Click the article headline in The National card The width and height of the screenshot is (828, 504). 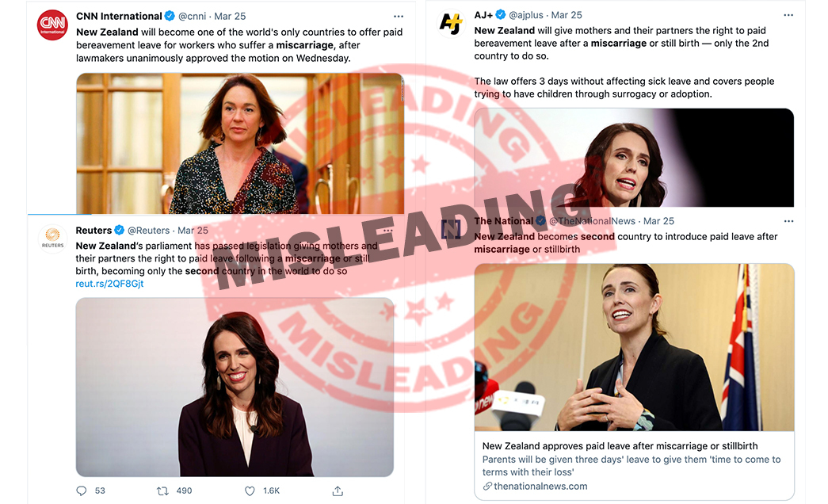[x=620, y=446]
